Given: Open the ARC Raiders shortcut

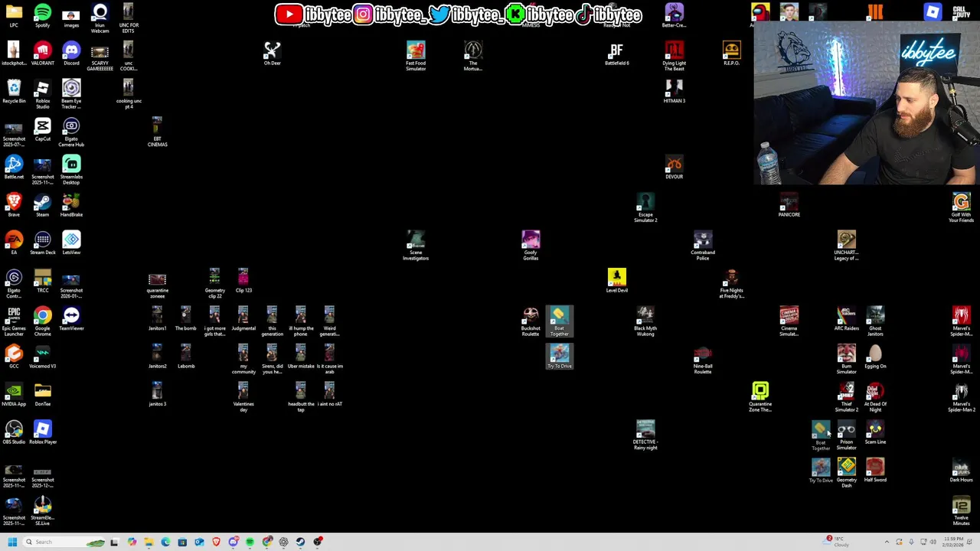Looking at the screenshot, I should [x=846, y=319].
